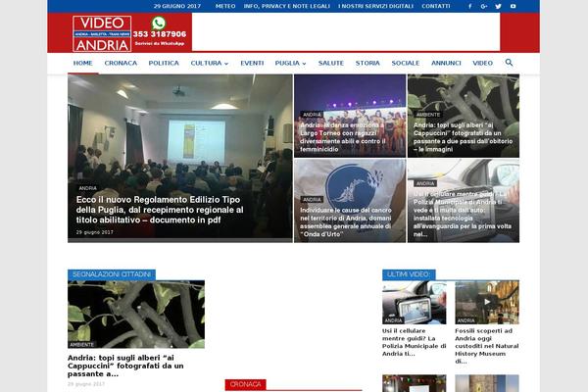The image size is (588, 392).
Task: Click the Andria tag on Onda d'Urto article
Action: [x=312, y=200]
